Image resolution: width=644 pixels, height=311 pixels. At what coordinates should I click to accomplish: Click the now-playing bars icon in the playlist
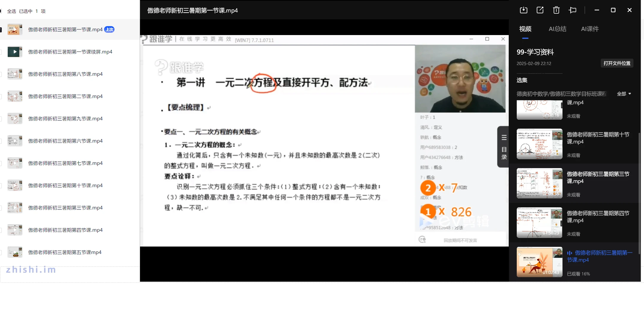click(x=569, y=253)
